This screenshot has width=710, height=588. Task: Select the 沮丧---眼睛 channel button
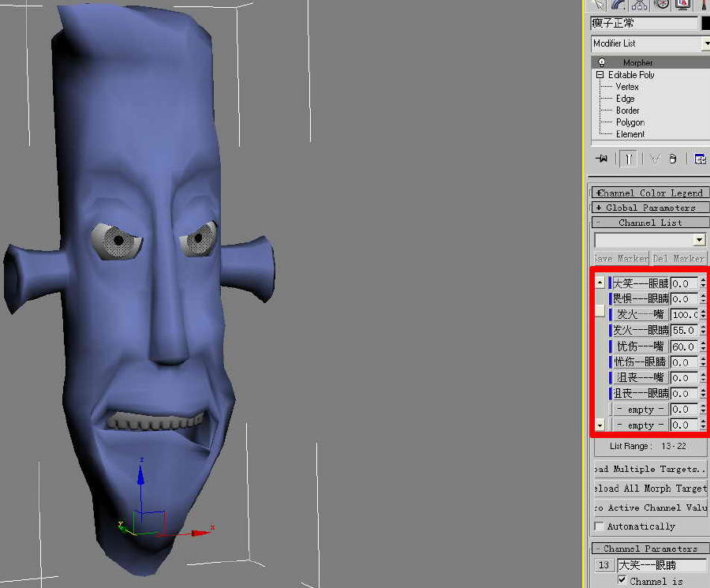pyautogui.click(x=641, y=394)
